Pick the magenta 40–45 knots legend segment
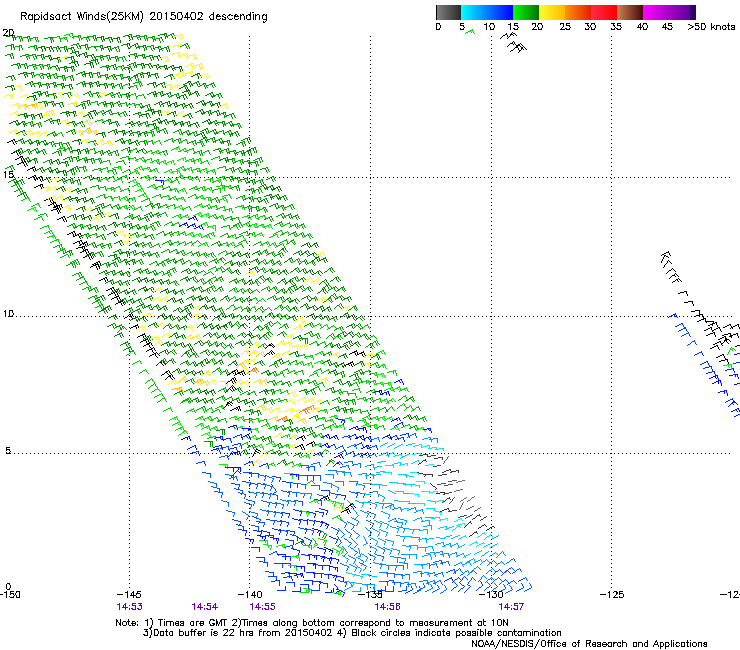This screenshot has width=740, height=650. pyautogui.click(x=656, y=12)
